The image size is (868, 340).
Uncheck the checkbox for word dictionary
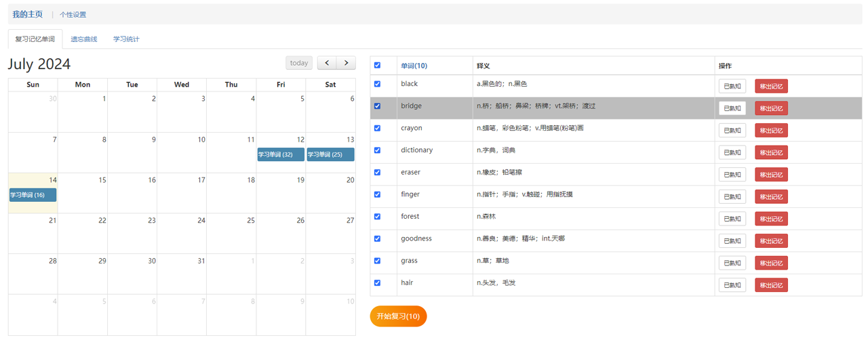(378, 150)
